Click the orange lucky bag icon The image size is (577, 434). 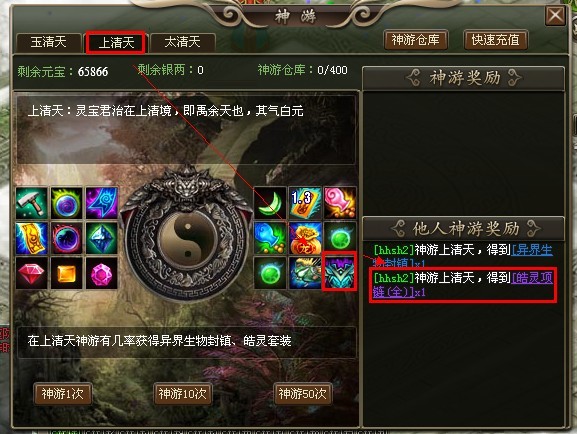click(305, 238)
